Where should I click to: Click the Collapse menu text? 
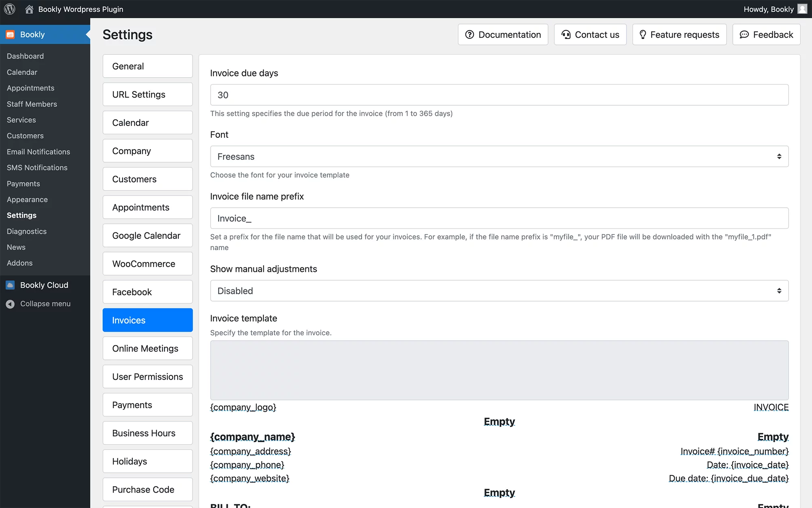point(45,304)
